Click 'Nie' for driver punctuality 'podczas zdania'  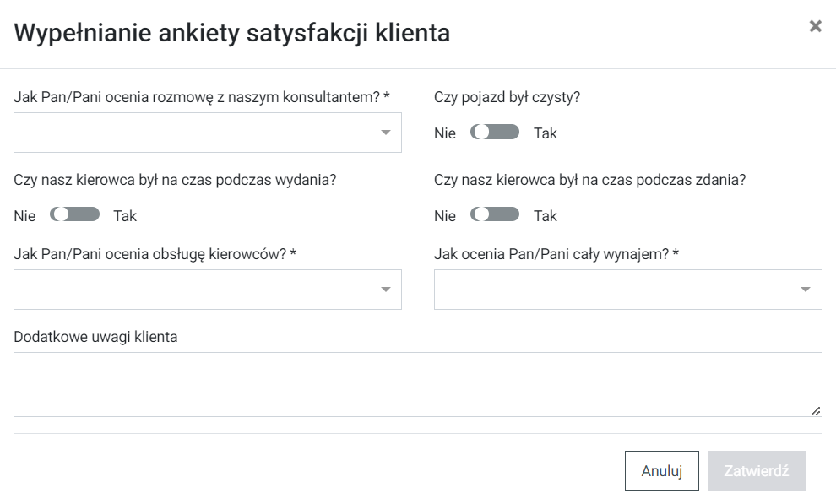coord(445,216)
